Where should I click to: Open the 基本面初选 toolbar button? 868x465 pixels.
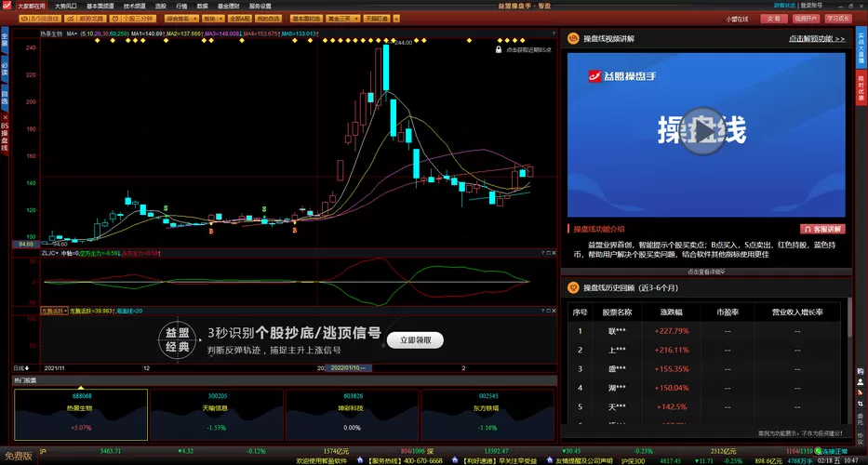306,19
